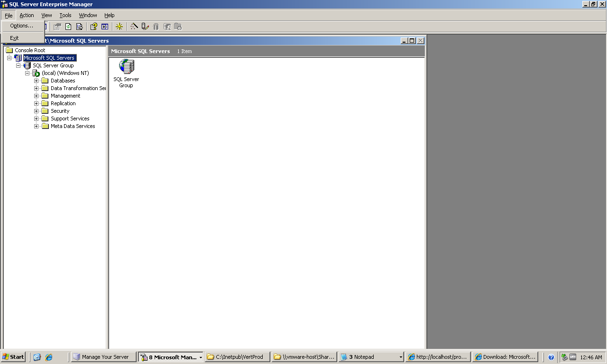Image resolution: width=607 pixels, height=364 pixels.
Task: Click the yellow New starburst toolbar icon
Action: 120,27
